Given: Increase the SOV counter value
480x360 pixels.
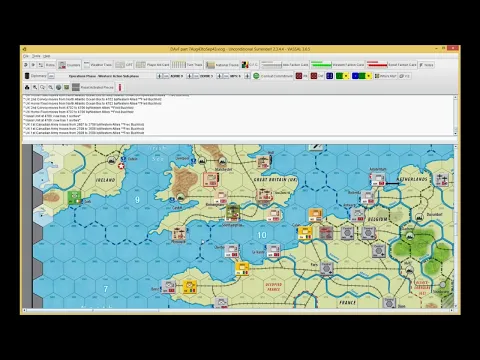Looking at the screenshot, I should [247, 76].
